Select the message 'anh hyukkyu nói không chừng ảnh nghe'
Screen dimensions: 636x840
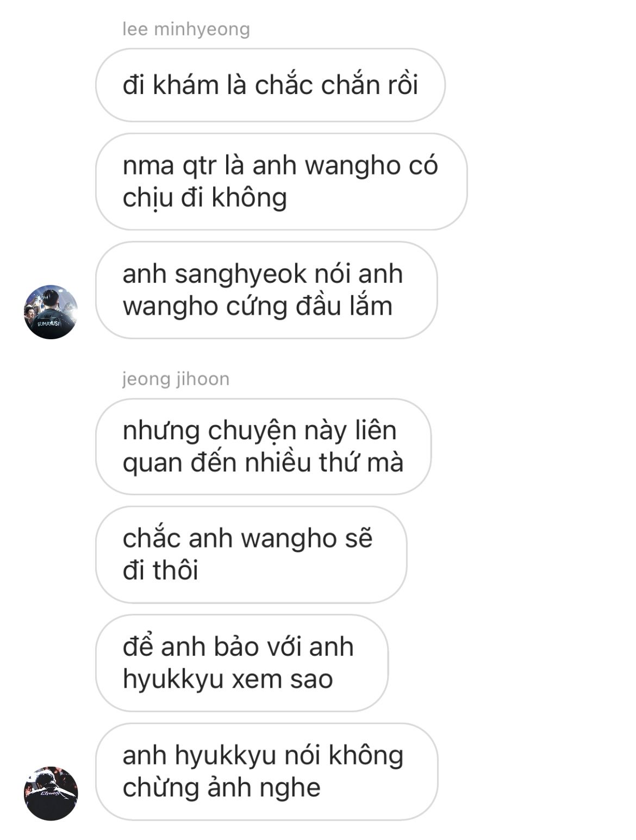click(266, 771)
